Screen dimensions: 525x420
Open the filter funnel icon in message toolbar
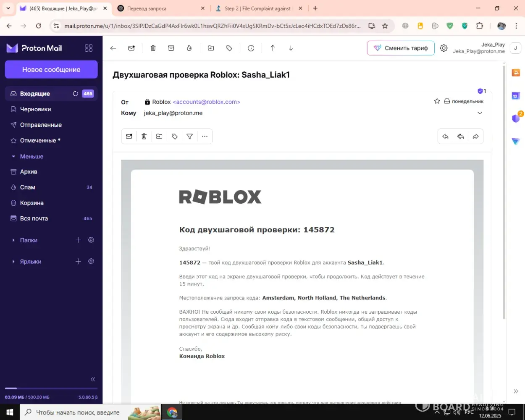pyautogui.click(x=189, y=136)
